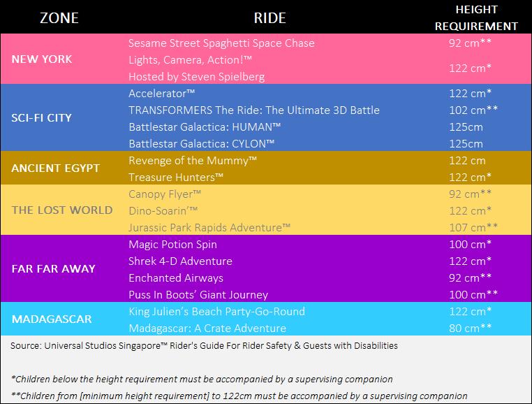Screen dimensions: 532x404
Task: Click Dino-Soarin' ride name
Action: pyautogui.click(x=163, y=210)
